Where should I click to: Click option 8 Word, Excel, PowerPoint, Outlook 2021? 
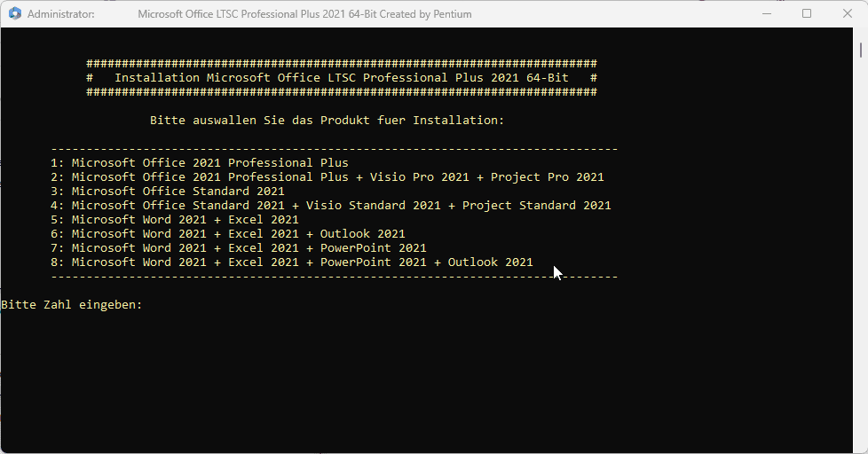pyautogui.click(x=292, y=262)
